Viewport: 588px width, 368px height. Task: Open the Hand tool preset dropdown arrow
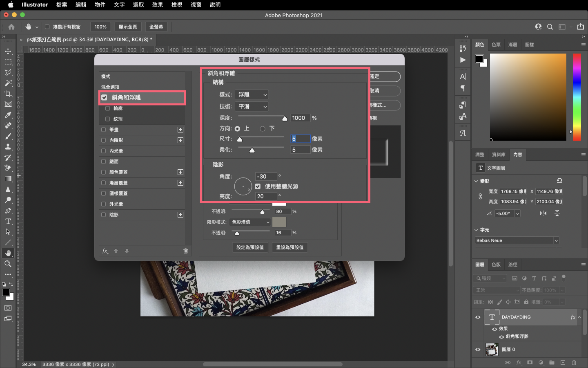point(37,27)
